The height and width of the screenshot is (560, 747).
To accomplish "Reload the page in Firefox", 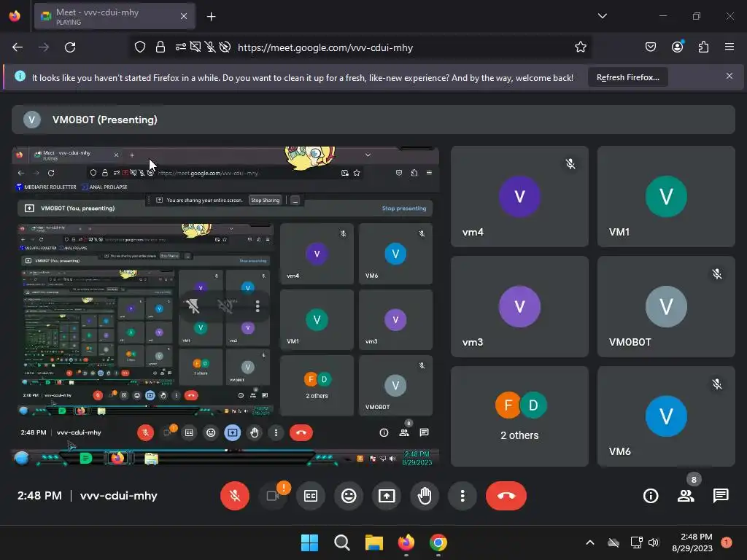I will click(70, 47).
